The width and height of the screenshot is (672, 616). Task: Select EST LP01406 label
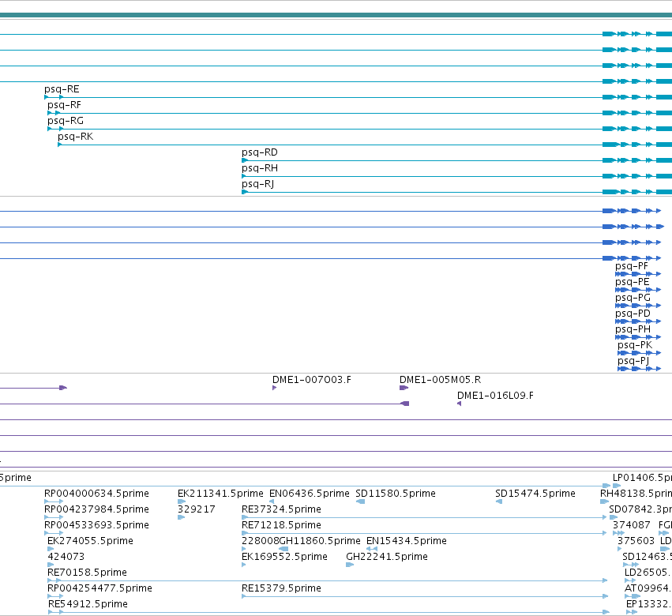(643, 478)
